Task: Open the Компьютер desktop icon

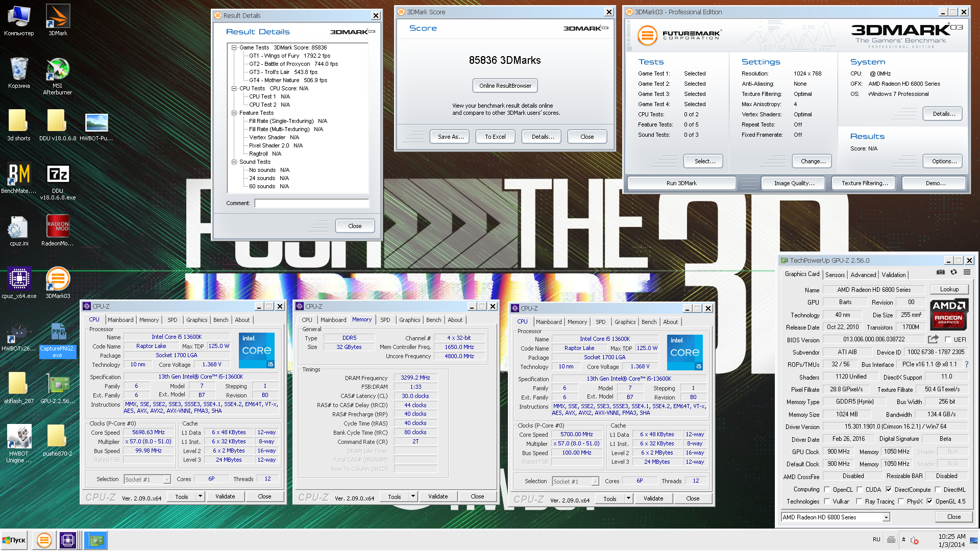Action: pyautogui.click(x=19, y=20)
